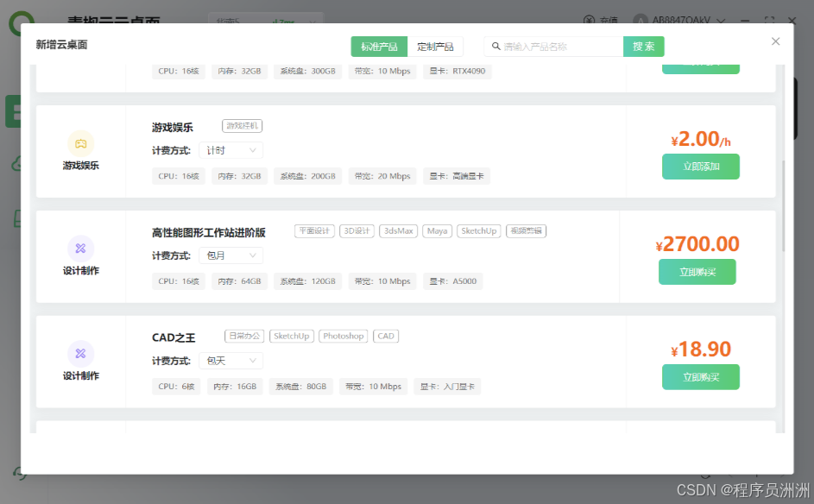Click the 内存: 64GB spec chip

[x=239, y=281]
